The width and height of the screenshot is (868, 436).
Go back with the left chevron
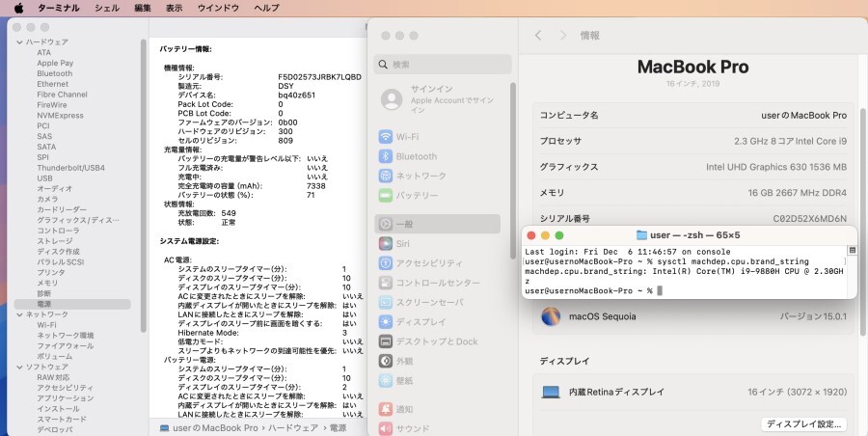538,36
